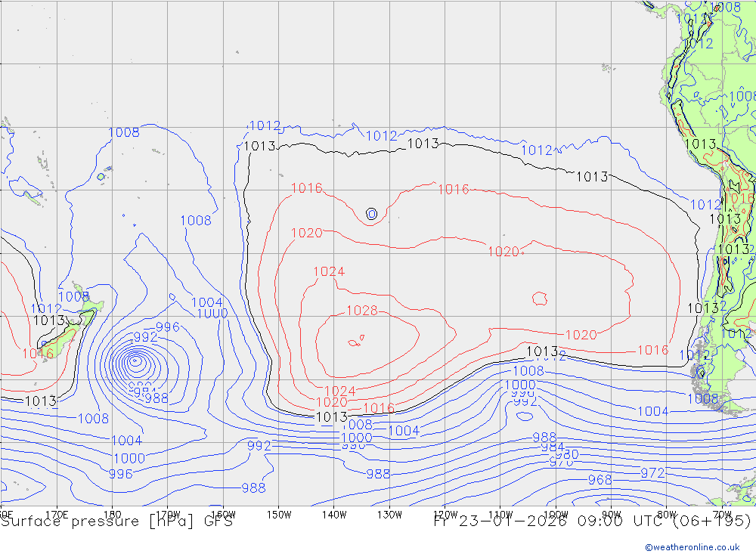Click the small red islands inside 1028 contour
This screenshot has height=554, width=756.
pos(355,342)
